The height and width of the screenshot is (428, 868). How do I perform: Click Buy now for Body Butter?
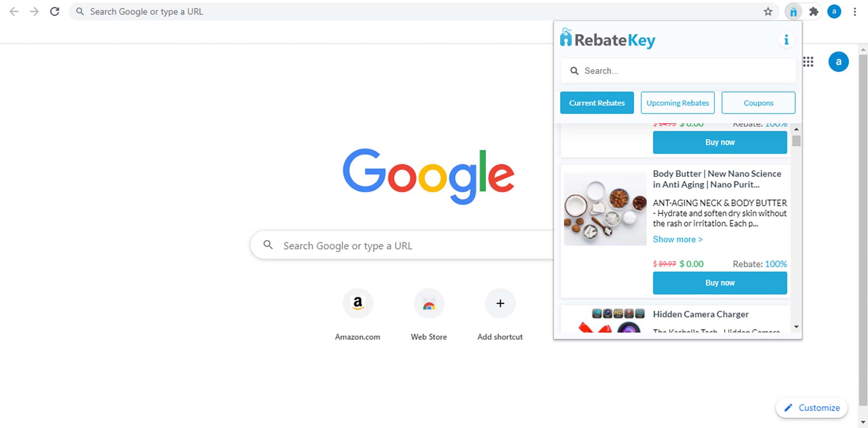[720, 283]
